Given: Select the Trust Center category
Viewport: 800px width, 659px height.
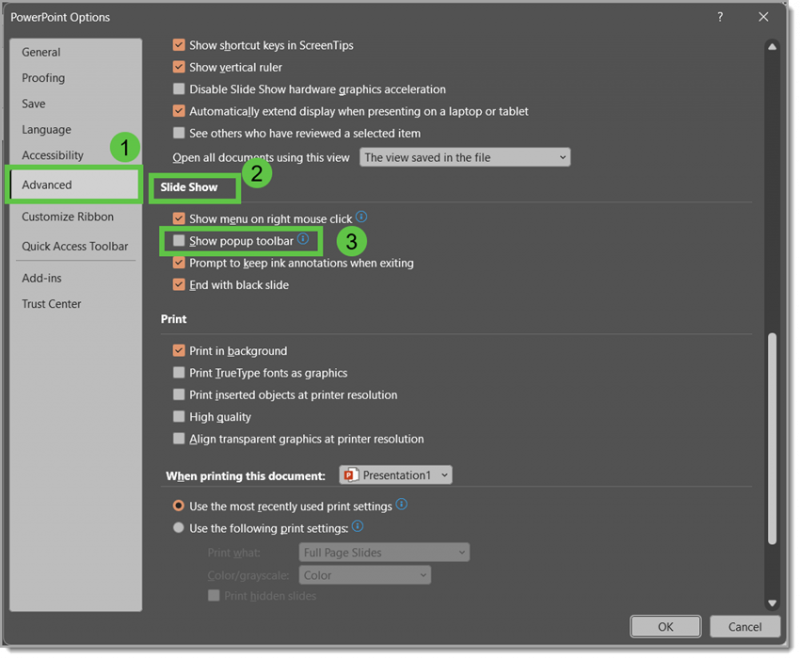Looking at the screenshot, I should click(x=50, y=303).
